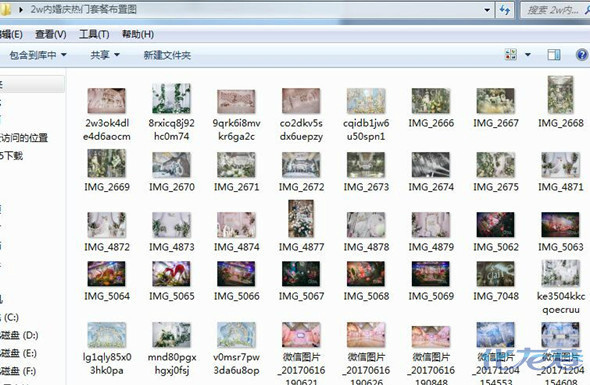
Task: Select the IMG_4872 thumbnail
Action: point(106,225)
